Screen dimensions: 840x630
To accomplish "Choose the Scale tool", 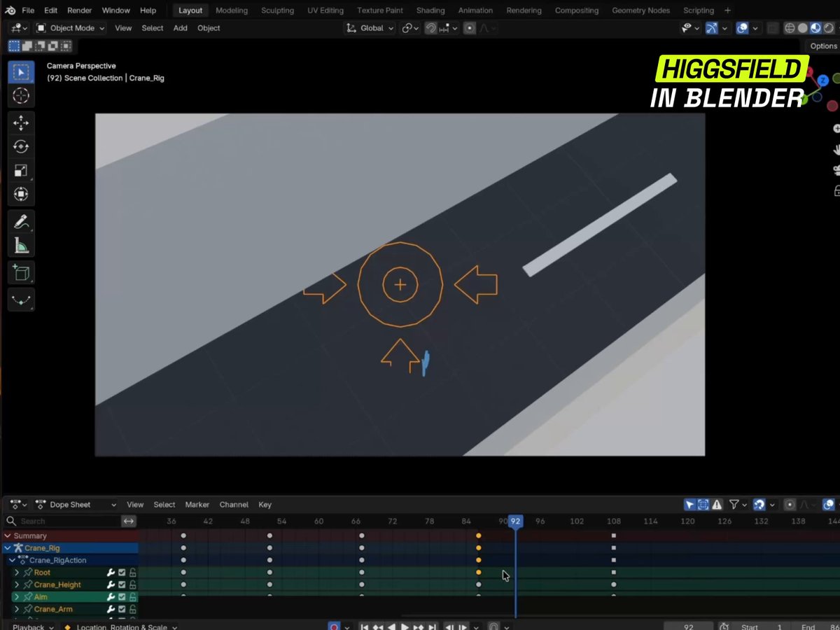I will pos(21,171).
